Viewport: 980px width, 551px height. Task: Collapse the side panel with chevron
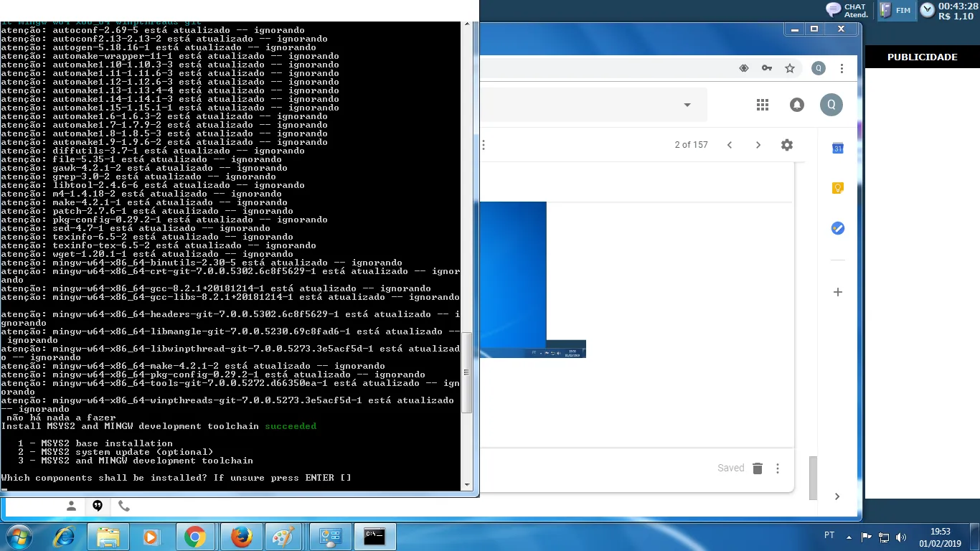click(837, 496)
